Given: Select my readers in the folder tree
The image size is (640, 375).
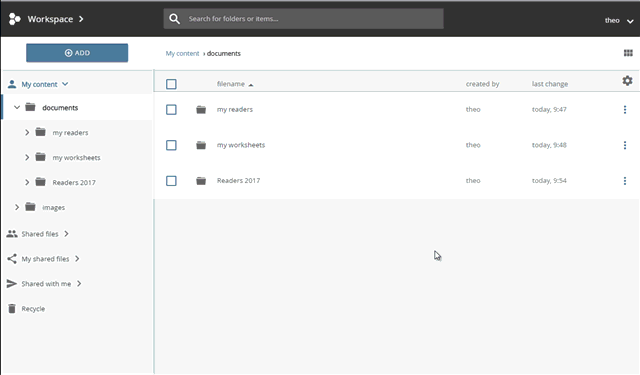Looking at the screenshot, I should pyautogui.click(x=70, y=133).
